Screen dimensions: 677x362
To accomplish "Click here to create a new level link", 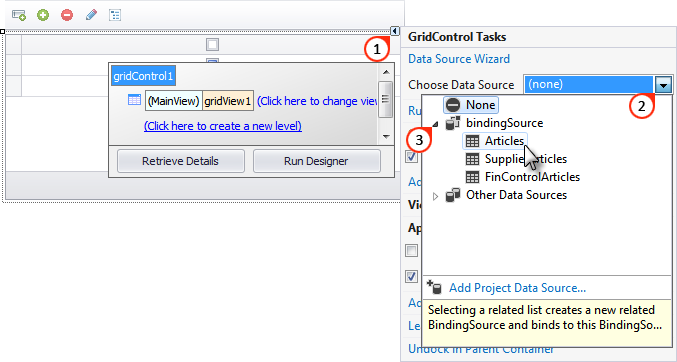I will (x=223, y=126).
